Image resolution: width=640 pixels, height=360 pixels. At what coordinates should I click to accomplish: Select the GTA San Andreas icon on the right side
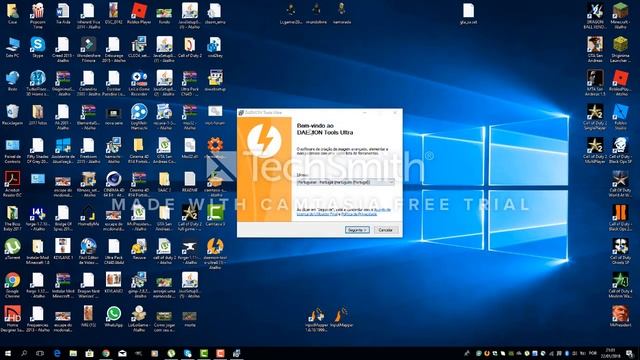tap(595, 49)
